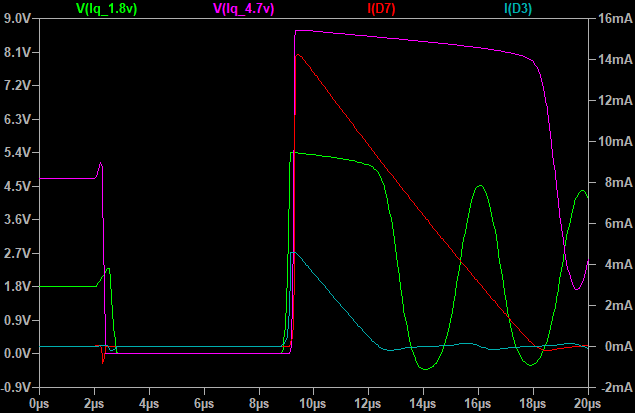Image resolution: width=635 pixels, height=413 pixels.
Task: Click the 12µs time axis label
Action: pos(368,404)
